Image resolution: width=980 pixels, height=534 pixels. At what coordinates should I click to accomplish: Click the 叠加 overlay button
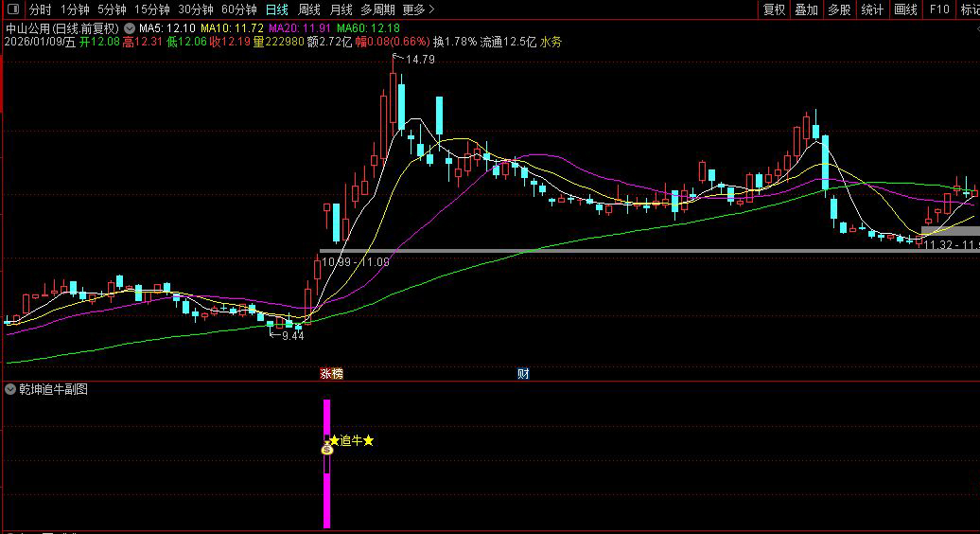point(806,9)
